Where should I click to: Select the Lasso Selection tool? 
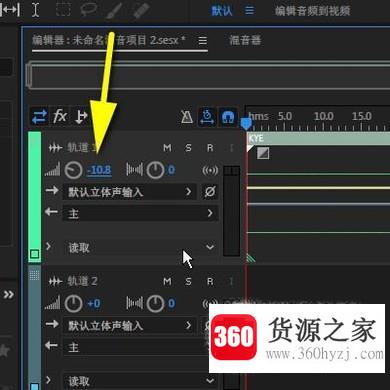[89, 10]
